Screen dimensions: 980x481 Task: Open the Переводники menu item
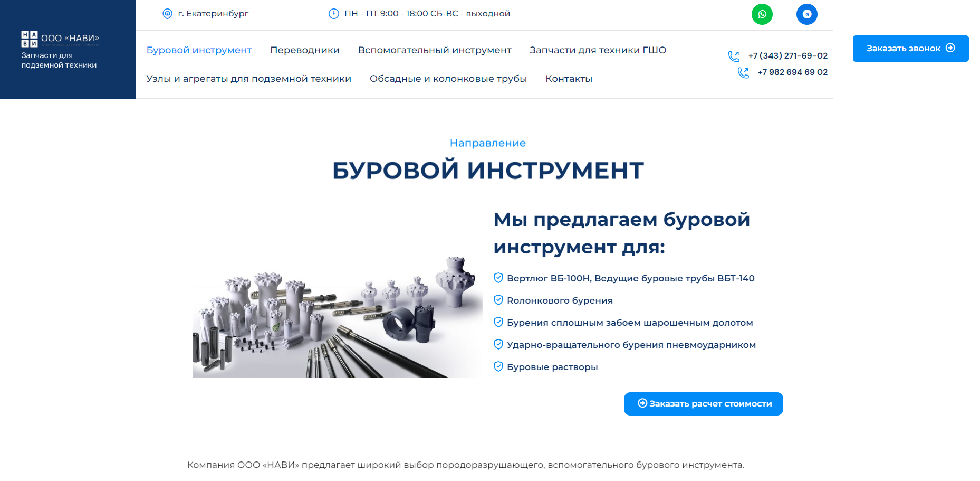304,50
